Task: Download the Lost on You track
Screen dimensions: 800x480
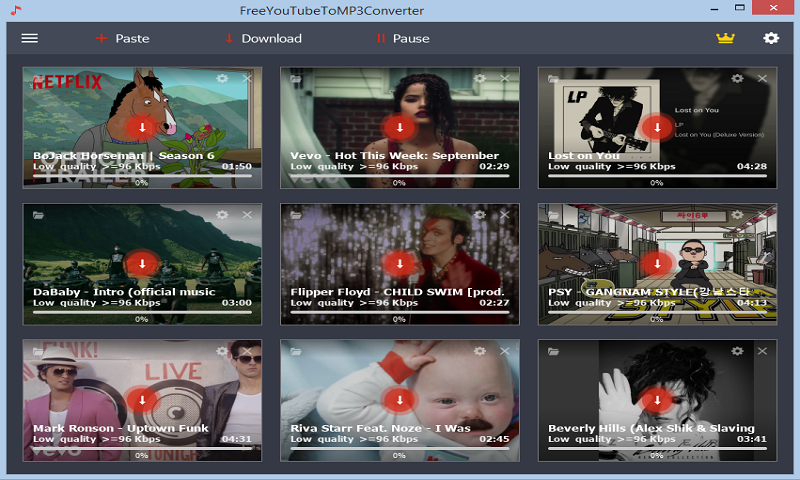Action: click(657, 127)
